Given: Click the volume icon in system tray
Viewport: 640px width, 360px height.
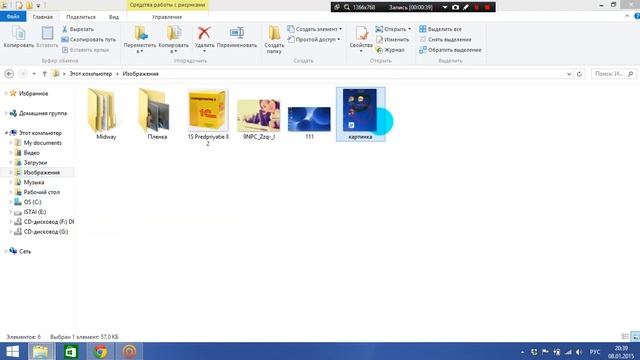Looking at the screenshot, I should click(579, 352).
